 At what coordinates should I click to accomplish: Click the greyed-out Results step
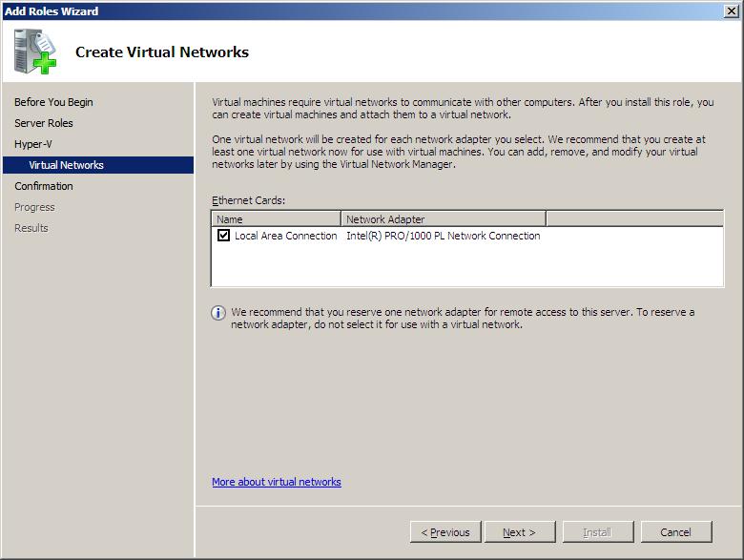31,228
